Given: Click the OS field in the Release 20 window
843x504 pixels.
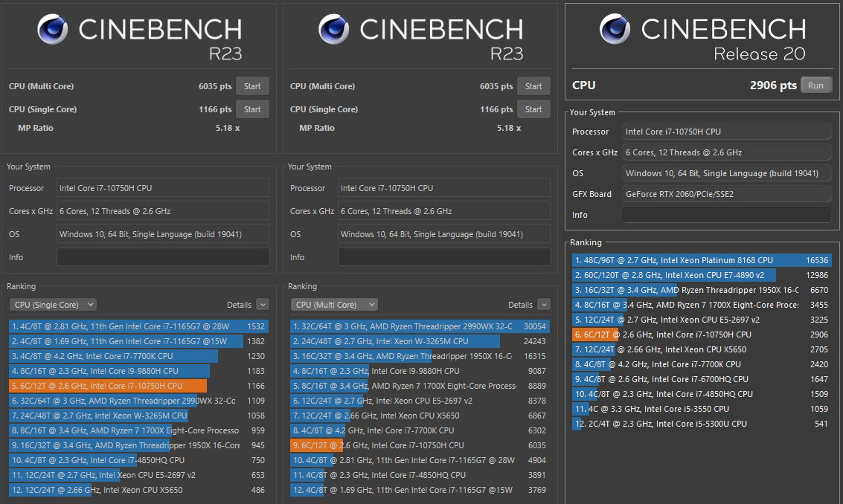Looking at the screenshot, I should click(x=726, y=173).
